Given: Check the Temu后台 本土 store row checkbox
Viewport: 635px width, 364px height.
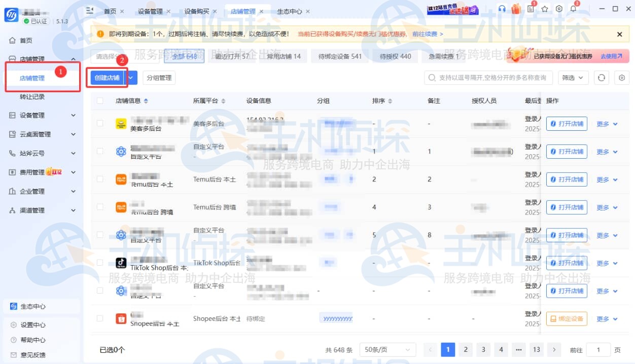Looking at the screenshot, I should [99, 179].
